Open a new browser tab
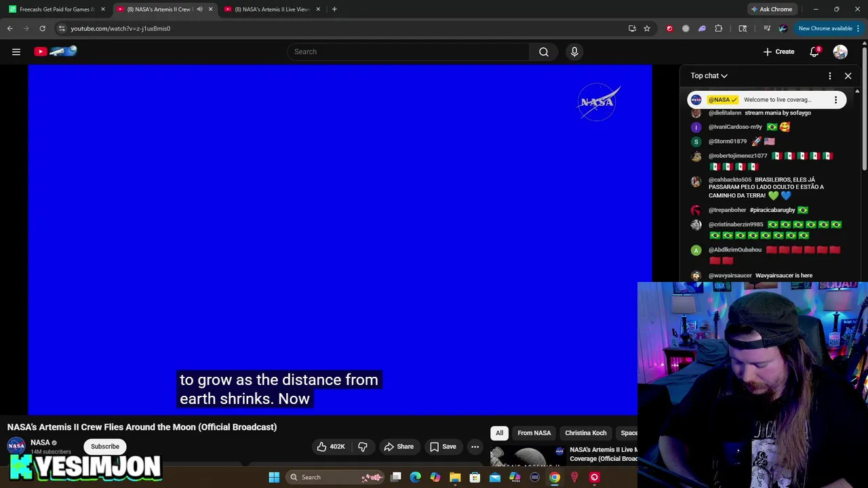Image resolution: width=868 pixels, height=488 pixels. click(334, 9)
